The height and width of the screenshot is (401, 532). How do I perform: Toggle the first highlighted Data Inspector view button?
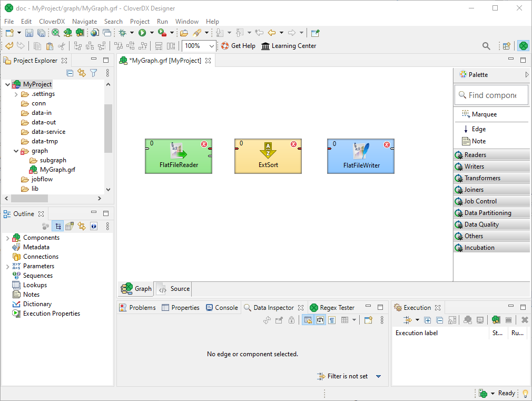click(308, 320)
